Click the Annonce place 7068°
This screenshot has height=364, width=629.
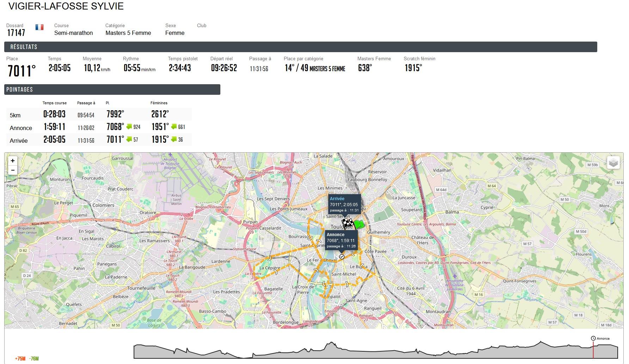(x=115, y=127)
